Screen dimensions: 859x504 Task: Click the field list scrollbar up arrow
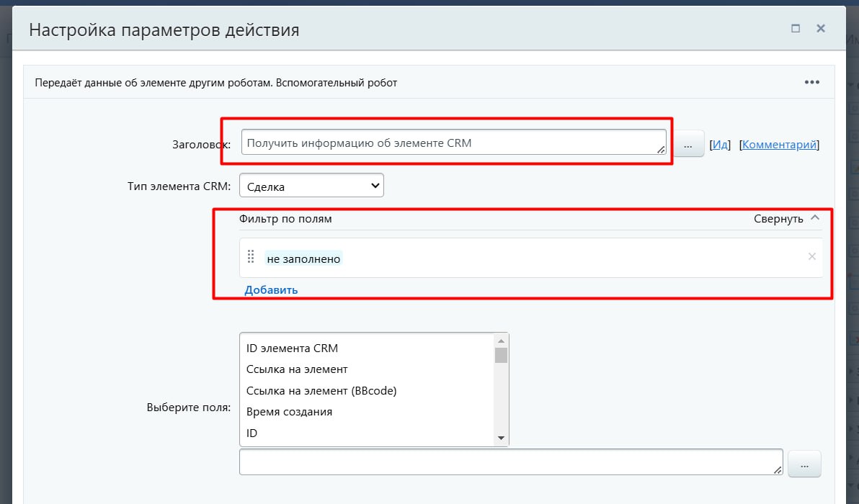coord(501,341)
